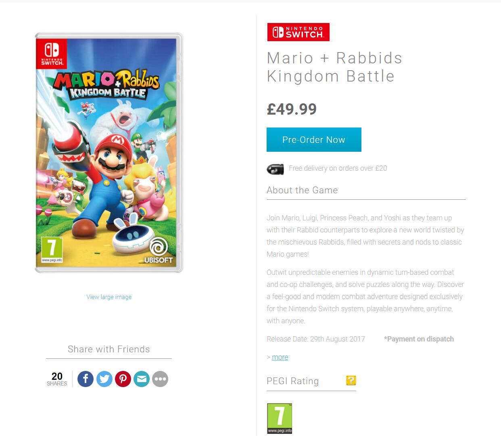Click the yellow question block icon
Viewport: 501px width, 448px height.
pyautogui.click(x=351, y=381)
